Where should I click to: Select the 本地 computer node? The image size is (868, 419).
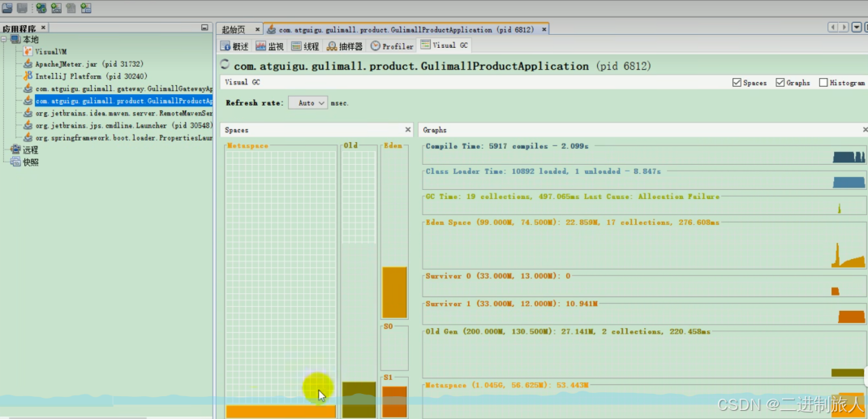click(25, 39)
